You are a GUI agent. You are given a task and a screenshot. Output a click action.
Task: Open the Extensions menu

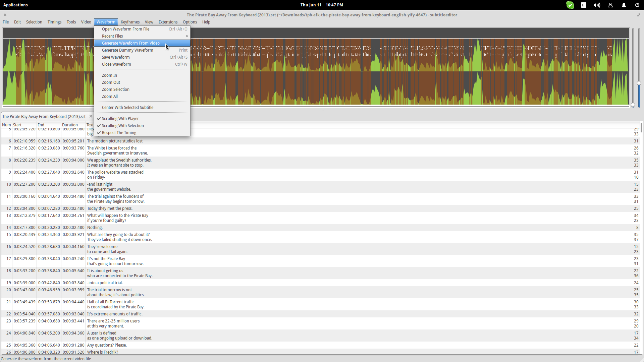tap(168, 22)
